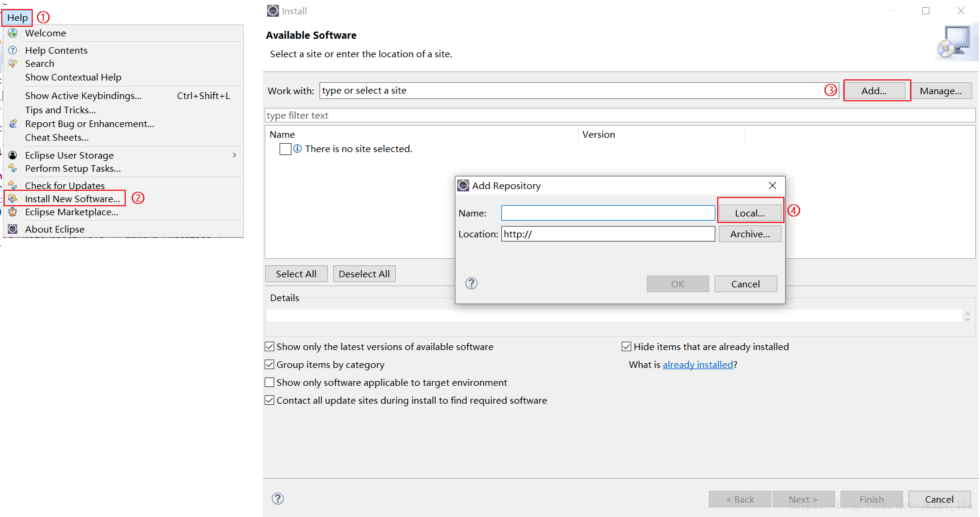Click the About Eclipse icon
The height and width of the screenshot is (517, 980).
[13, 229]
